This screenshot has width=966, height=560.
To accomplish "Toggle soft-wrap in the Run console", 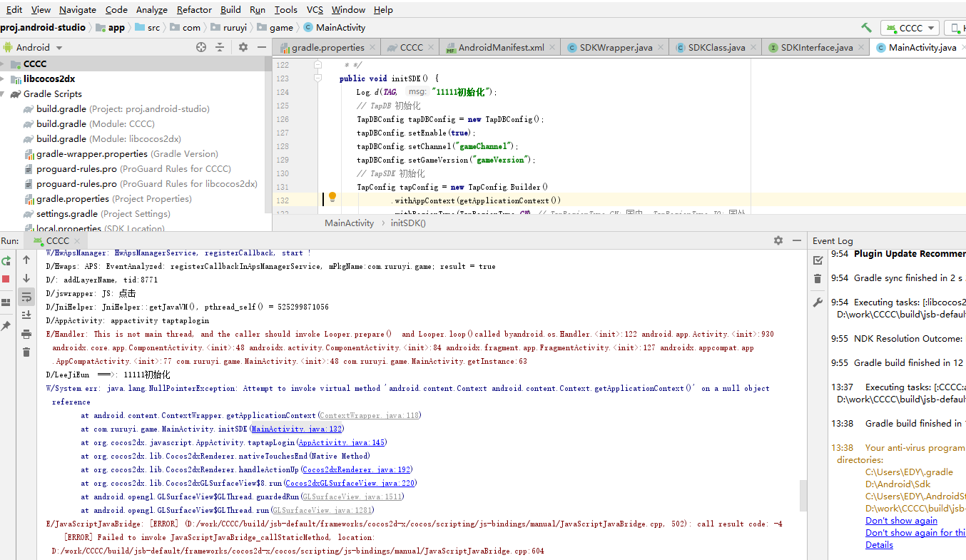I will [x=26, y=297].
